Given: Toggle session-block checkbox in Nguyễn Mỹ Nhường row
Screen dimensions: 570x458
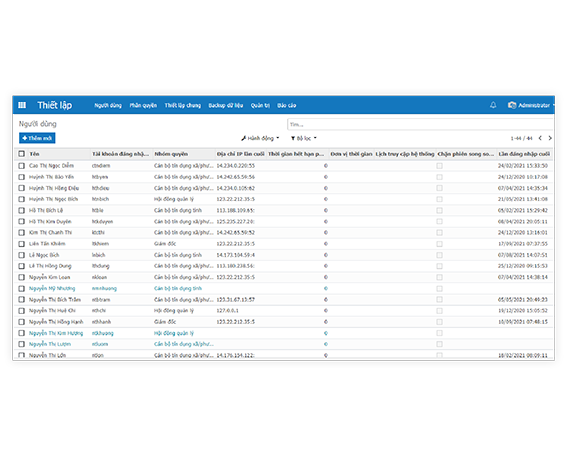Looking at the screenshot, I should tap(439, 289).
